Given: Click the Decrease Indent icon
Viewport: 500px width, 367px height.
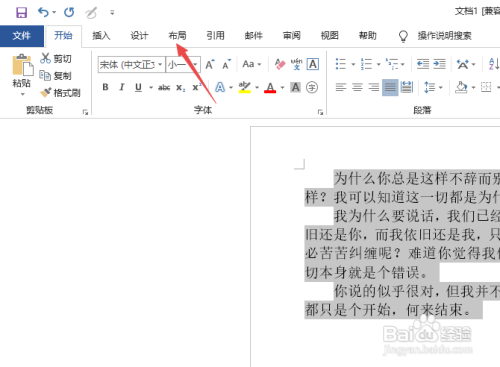Looking at the screenshot, I should [x=423, y=64].
